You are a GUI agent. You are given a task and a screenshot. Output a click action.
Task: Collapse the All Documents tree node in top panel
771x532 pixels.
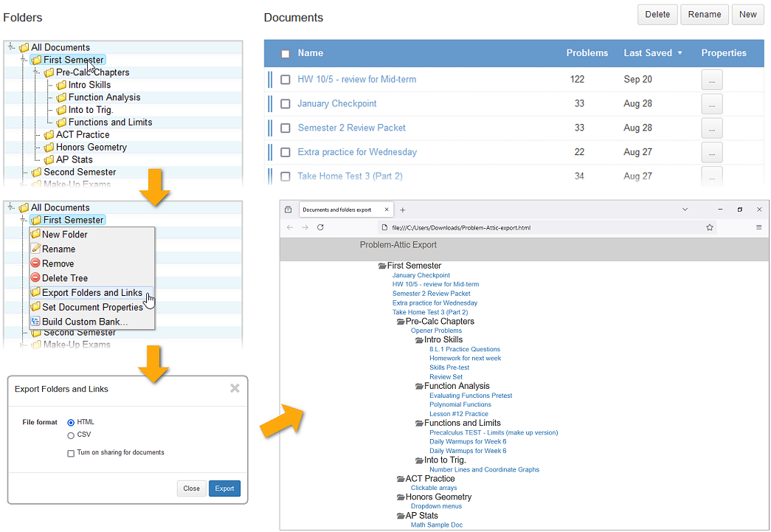tap(11, 47)
